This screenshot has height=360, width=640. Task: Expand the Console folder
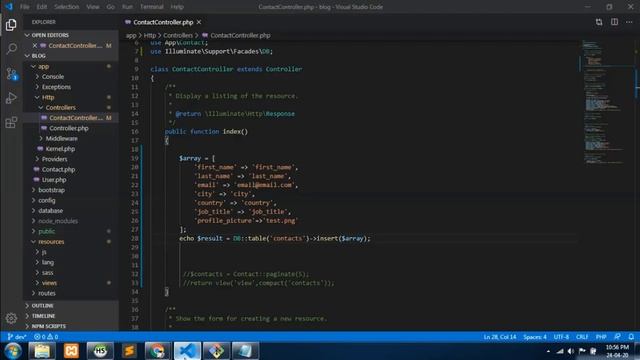pyautogui.click(x=70, y=76)
